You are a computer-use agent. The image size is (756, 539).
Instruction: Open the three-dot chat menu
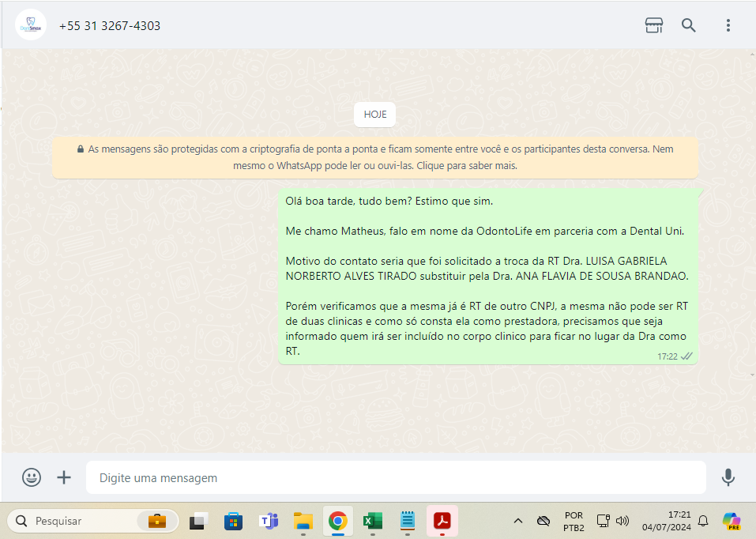pos(728,25)
